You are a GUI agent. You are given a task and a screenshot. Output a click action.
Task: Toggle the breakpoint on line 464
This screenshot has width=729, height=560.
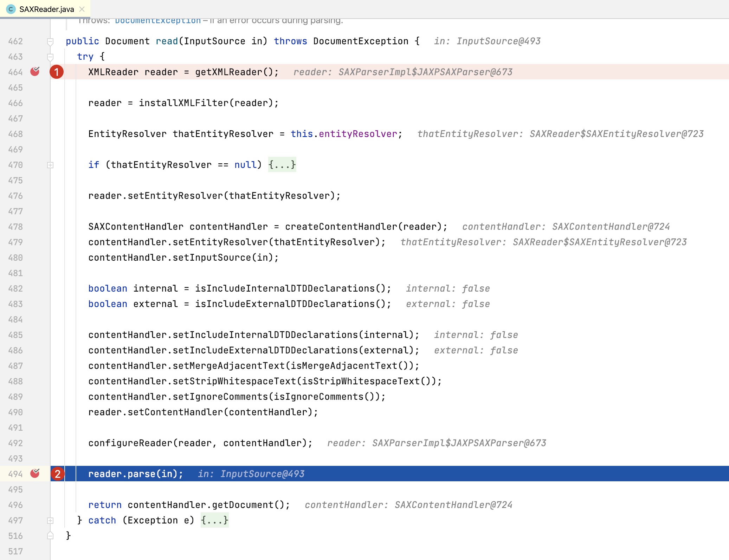coord(35,72)
